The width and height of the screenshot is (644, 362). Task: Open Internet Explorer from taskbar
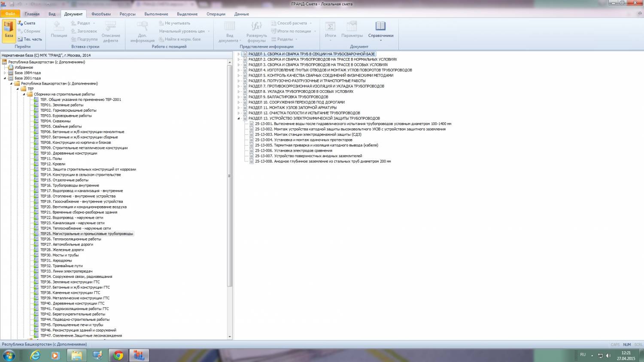35,355
